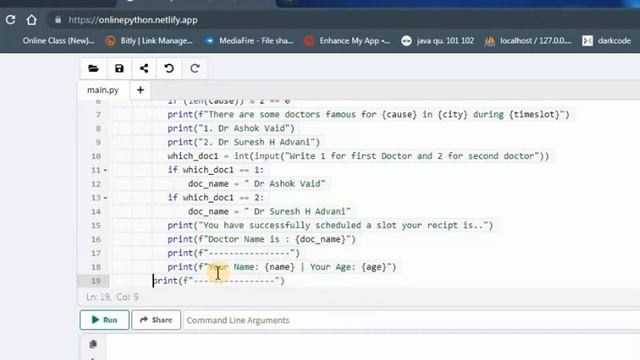
Task: Click 'Your Name: {name}' print line
Action: tap(282, 267)
